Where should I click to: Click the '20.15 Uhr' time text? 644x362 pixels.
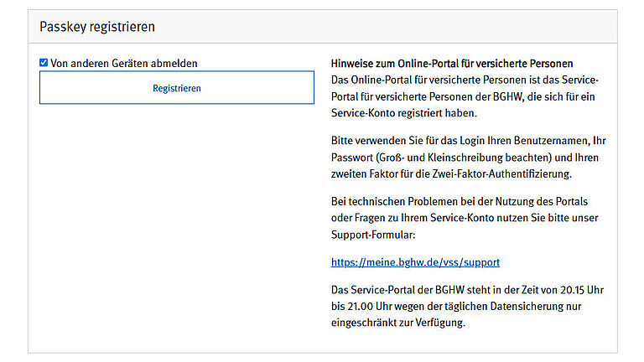click(x=580, y=290)
